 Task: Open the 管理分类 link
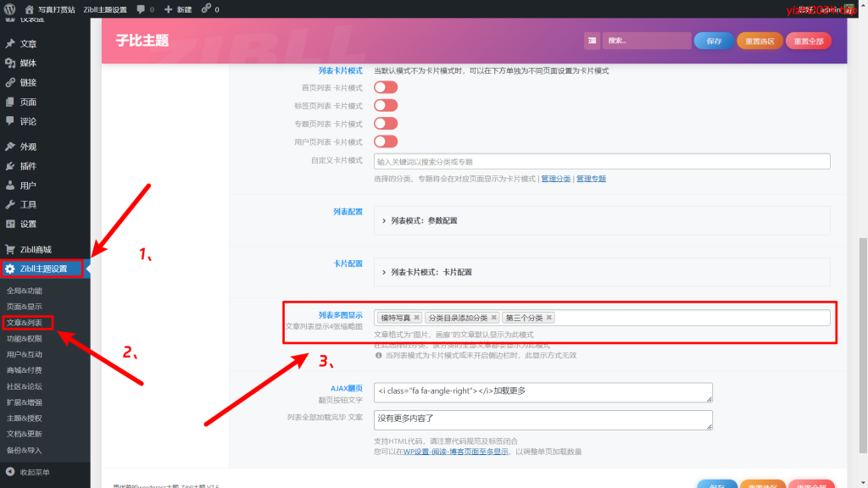(x=554, y=178)
